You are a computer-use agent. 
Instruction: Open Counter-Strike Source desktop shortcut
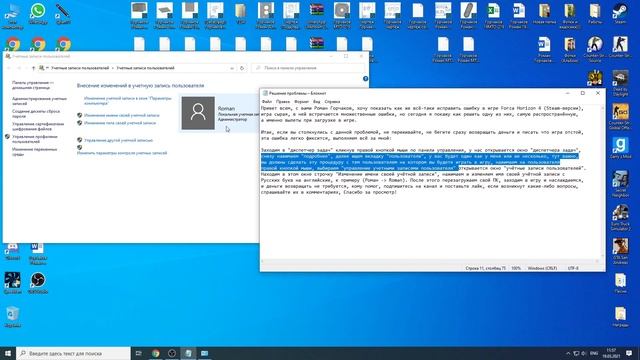tap(594, 49)
